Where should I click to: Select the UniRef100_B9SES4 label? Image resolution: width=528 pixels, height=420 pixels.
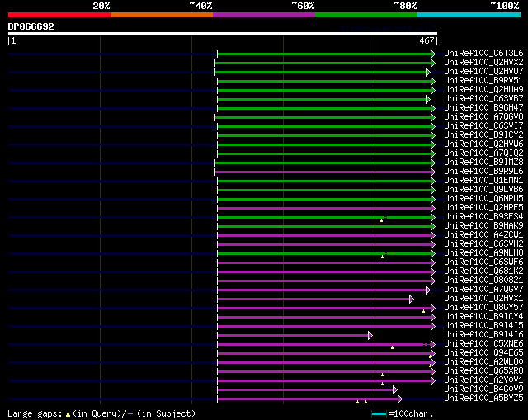tap(483, 217)
